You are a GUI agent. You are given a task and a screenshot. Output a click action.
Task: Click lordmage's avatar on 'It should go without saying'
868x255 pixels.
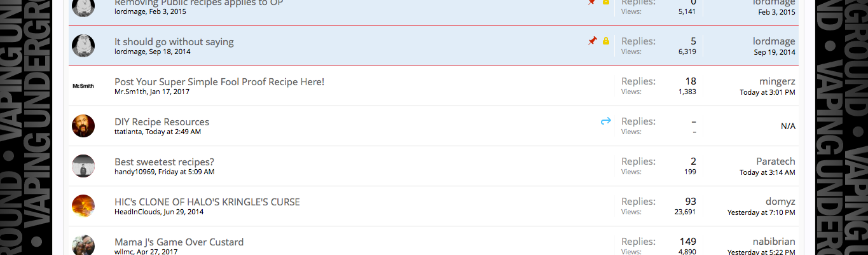[x=83, y=46]
